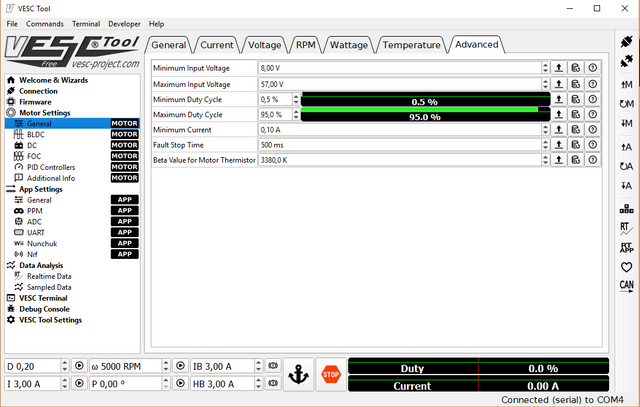Viewport: 640px width, 407px height.
Task: Read default app configuration (circular A icon)
Action: [x=627, y=166]
